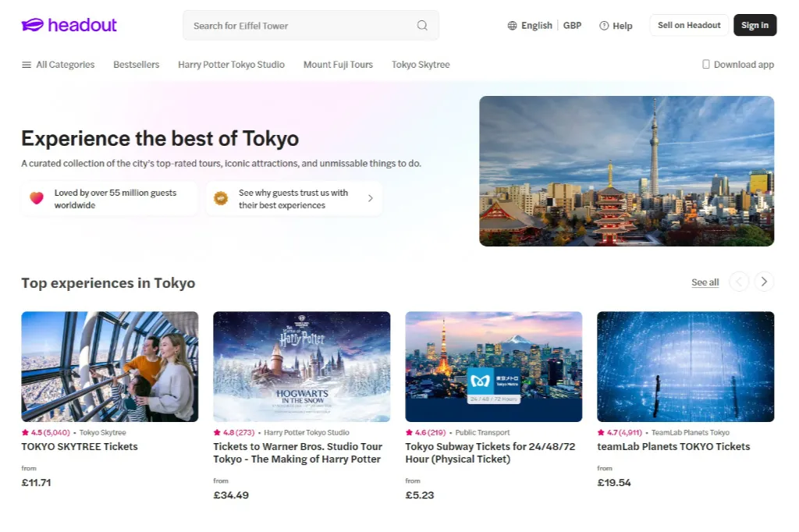
Task: Open See why guests trust us card
Action: [x=294, y=199]
